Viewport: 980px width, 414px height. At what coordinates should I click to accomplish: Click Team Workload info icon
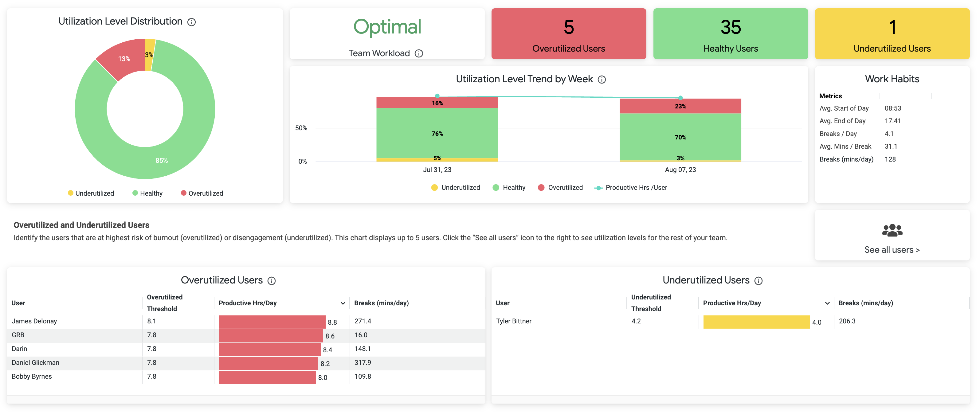pos(419,54)
